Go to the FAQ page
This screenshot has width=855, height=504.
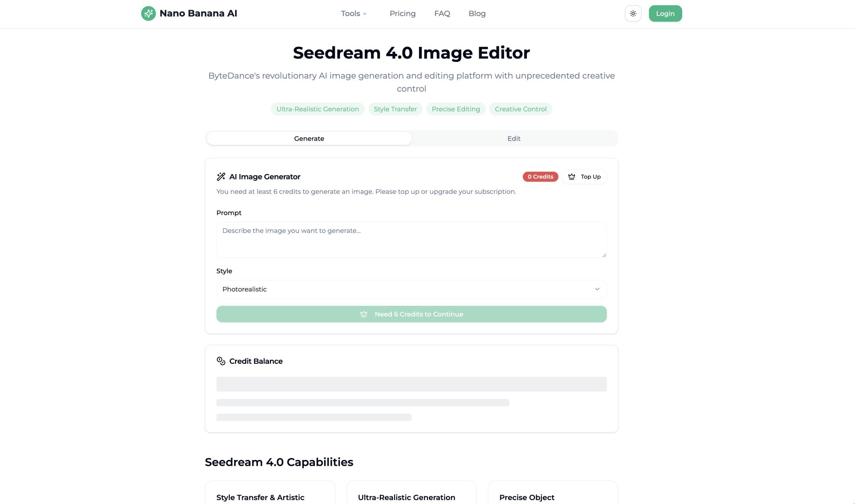(442, 13)
